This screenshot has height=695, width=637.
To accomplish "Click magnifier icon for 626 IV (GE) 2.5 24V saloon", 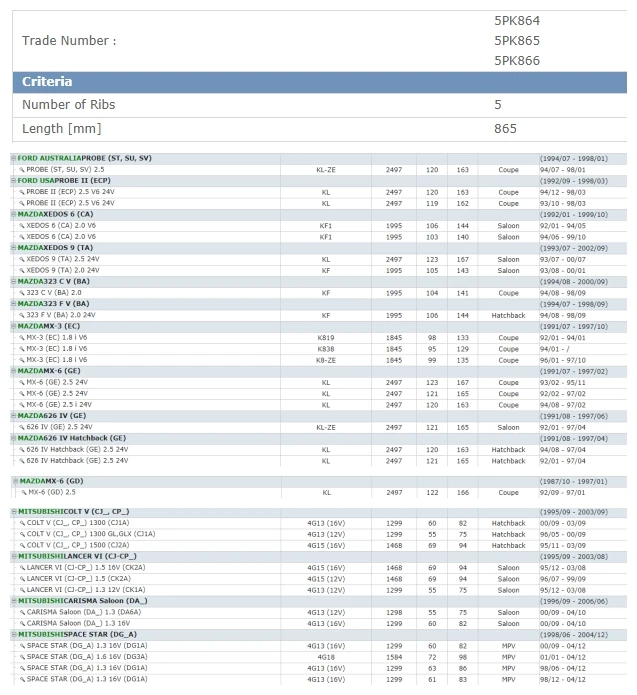I will [x=22, y=427].
